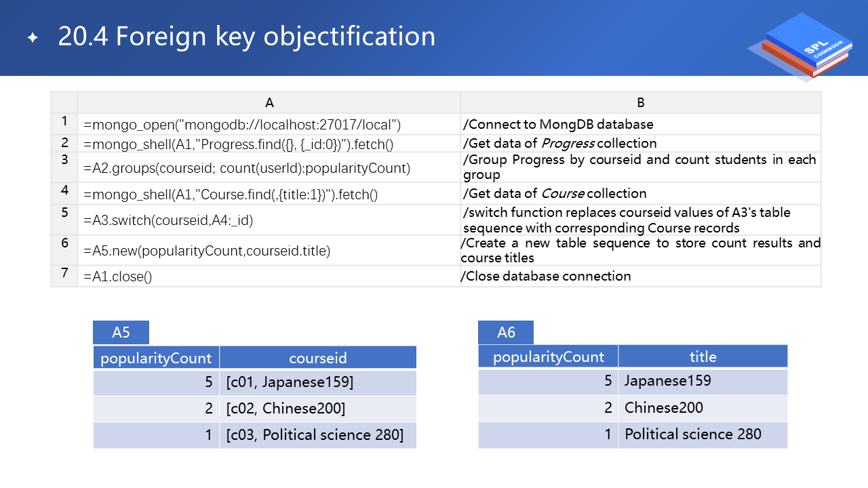The height and width of the screenshot is (488, 868).
Task: Click the A6 result table label
Action: click(506, 332)
